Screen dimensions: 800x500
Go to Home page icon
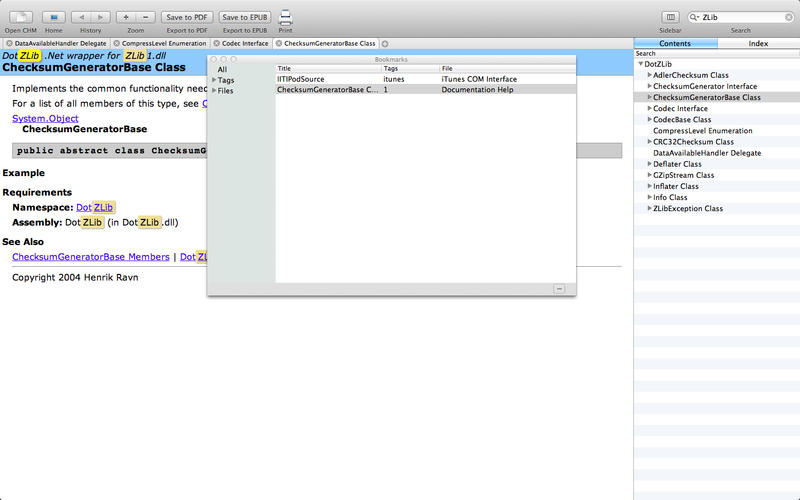click(53, 17)
